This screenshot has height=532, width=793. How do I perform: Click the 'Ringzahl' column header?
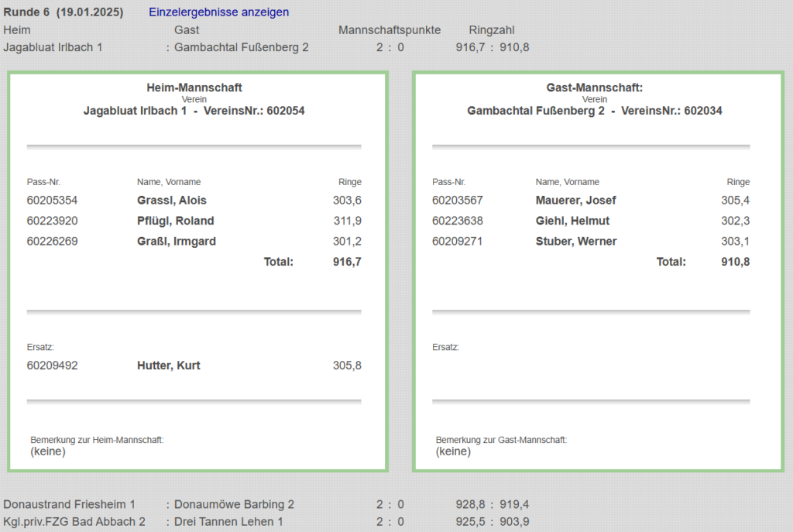[x=492, y=30]
